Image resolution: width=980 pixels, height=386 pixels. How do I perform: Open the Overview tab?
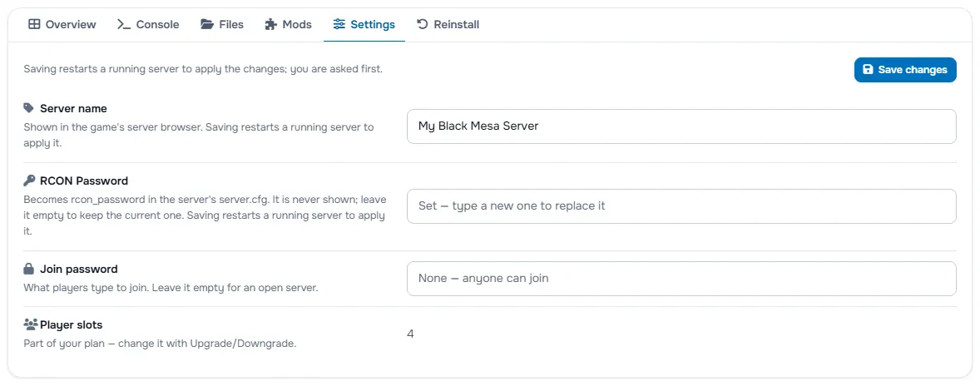click(x=62, y=25)
